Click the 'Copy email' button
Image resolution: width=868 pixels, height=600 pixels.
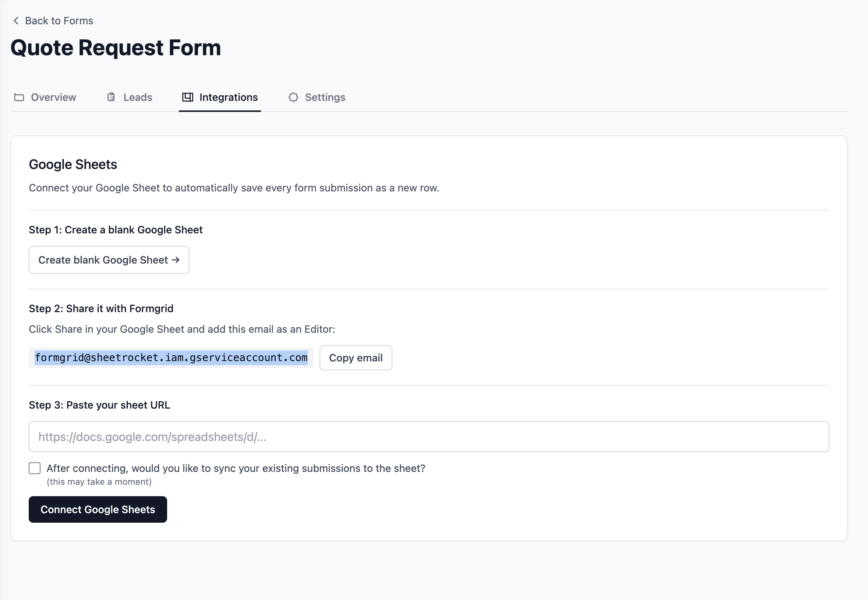coord(356,357)
